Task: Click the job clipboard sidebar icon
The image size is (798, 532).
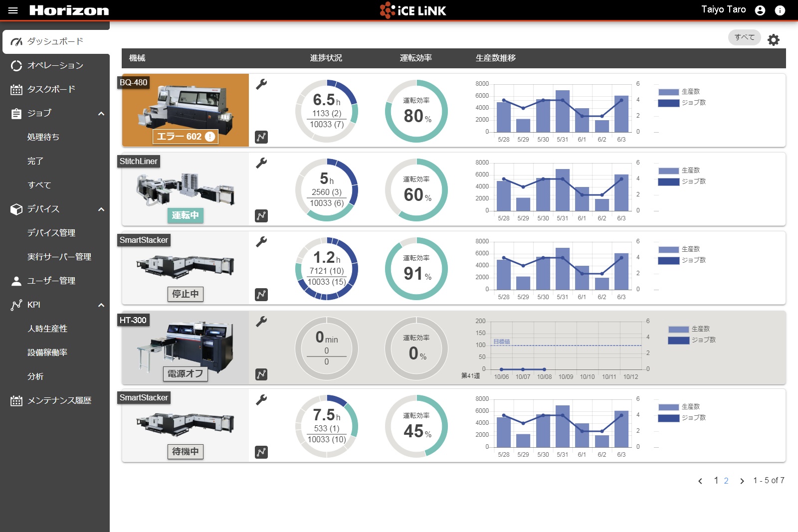Action: (x=16, y=113)
